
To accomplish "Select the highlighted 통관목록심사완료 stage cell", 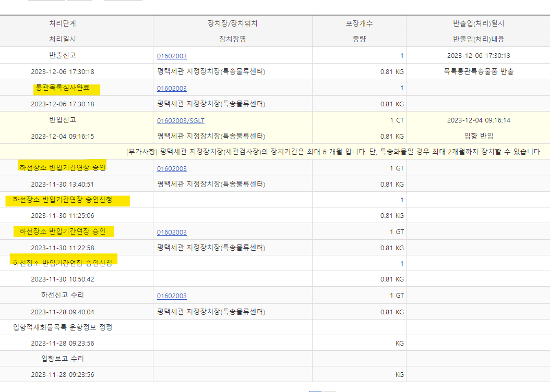I will [x=63, y=88].
